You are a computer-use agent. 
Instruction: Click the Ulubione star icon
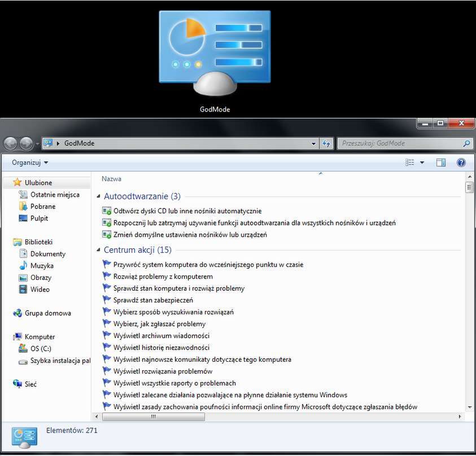tap(18, 182)
